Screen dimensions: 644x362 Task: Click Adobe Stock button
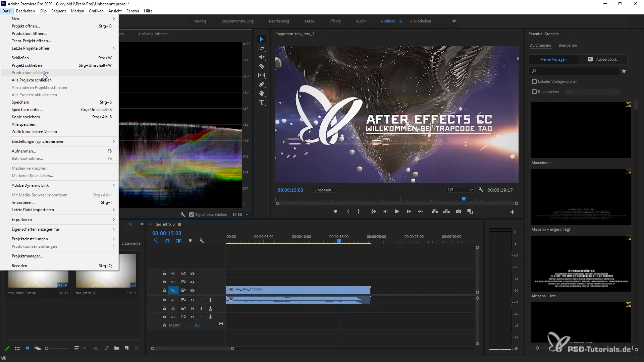(603, 59)
